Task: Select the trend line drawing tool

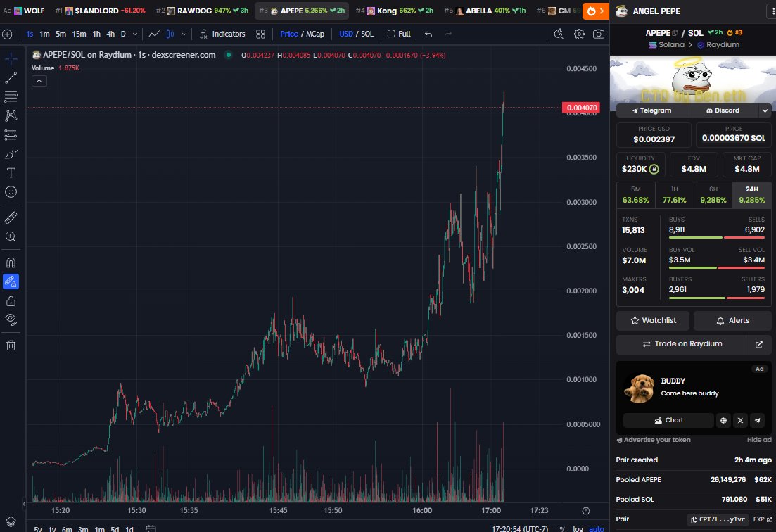Action: click(x=11, y=77)
